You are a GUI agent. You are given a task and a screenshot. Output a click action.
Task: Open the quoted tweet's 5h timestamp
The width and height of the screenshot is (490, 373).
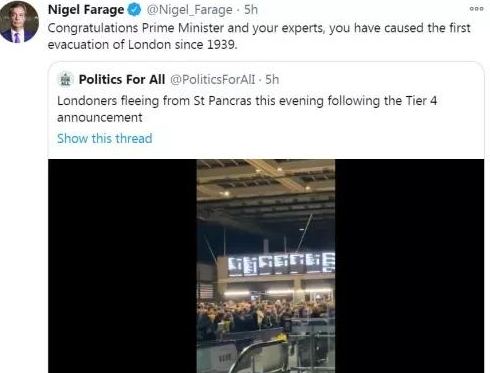point(272,80)
